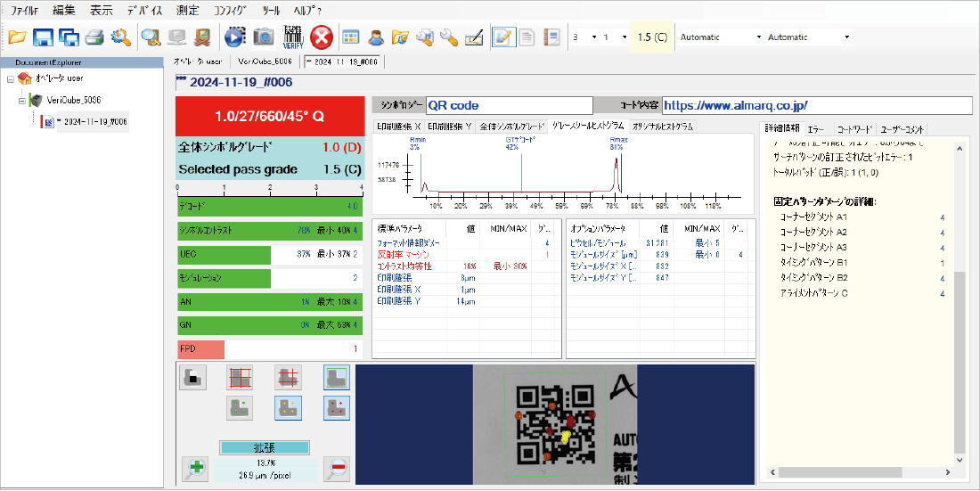Open the 測定 menu
The height and width of the screenshot is (491, 980).
click(187, 10)
